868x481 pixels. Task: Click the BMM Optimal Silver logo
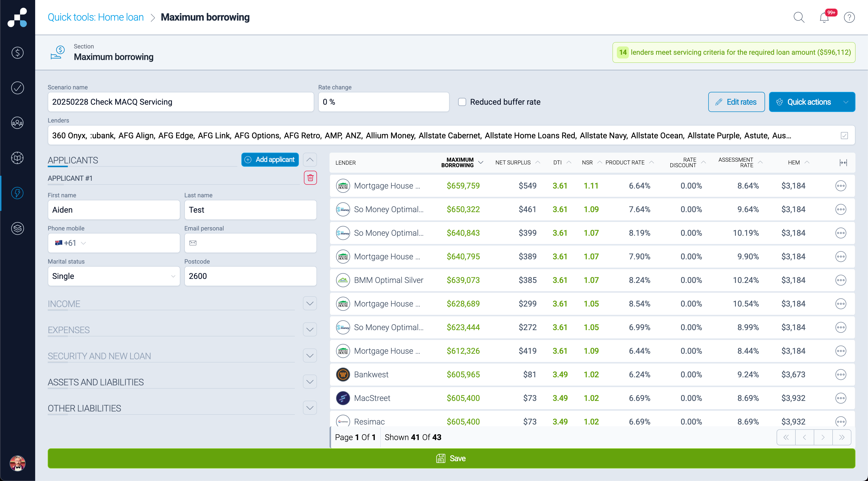point(343,280)
